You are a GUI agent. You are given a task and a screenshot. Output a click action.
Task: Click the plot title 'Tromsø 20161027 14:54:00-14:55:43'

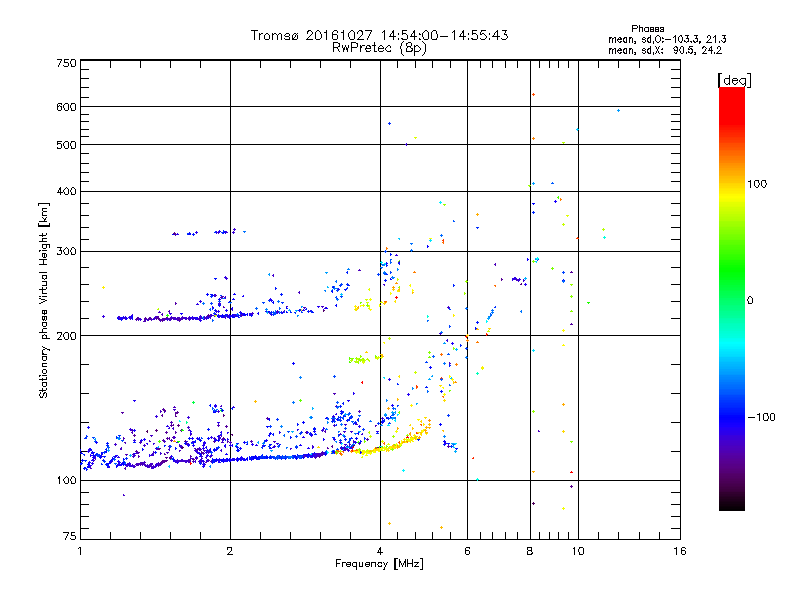coord(379,35)
